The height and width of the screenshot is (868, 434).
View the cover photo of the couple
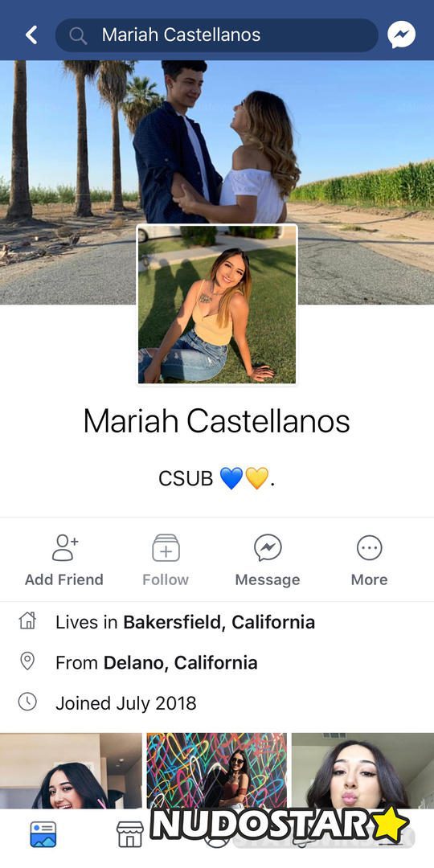click(217, 142)
